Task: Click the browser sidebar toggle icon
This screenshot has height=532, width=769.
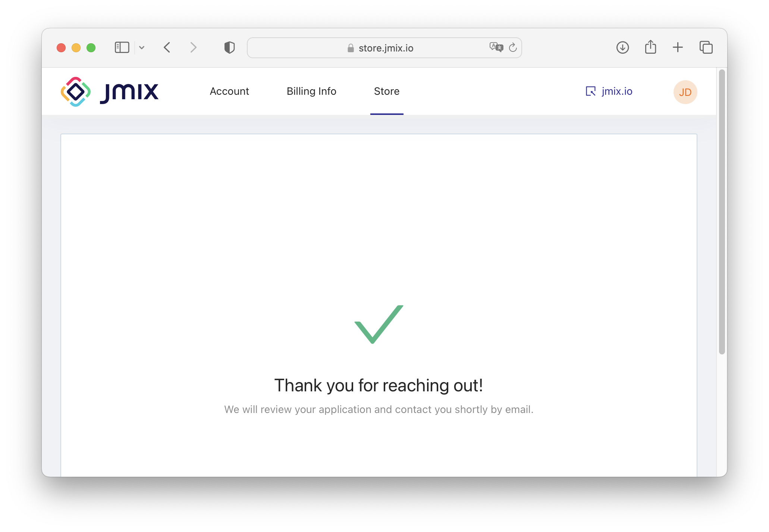Action: point(123,48)
